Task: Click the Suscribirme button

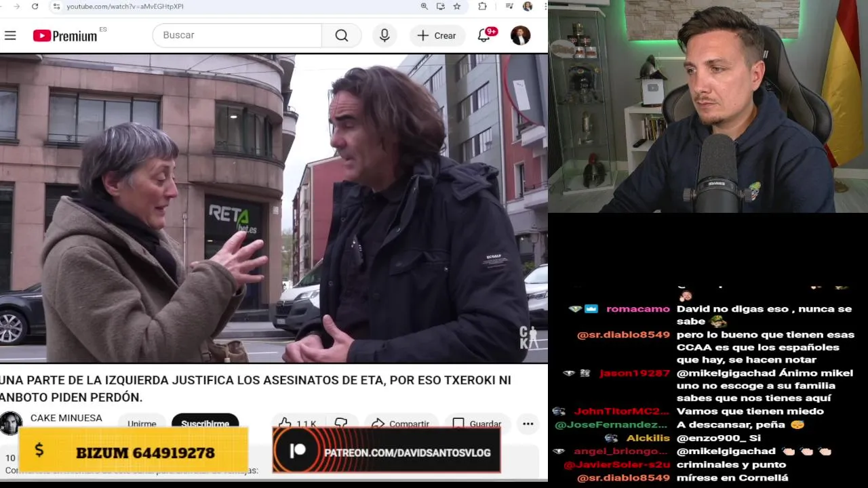Action: pos(205,424)
